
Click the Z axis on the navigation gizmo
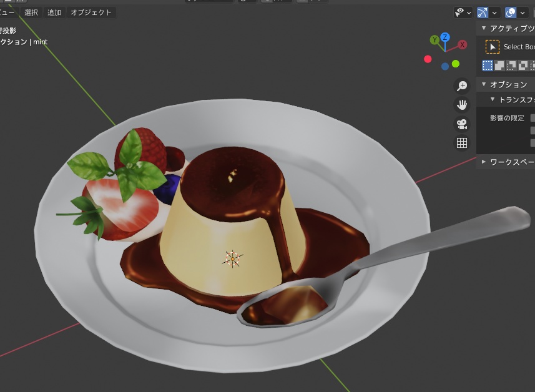point(444,36)
